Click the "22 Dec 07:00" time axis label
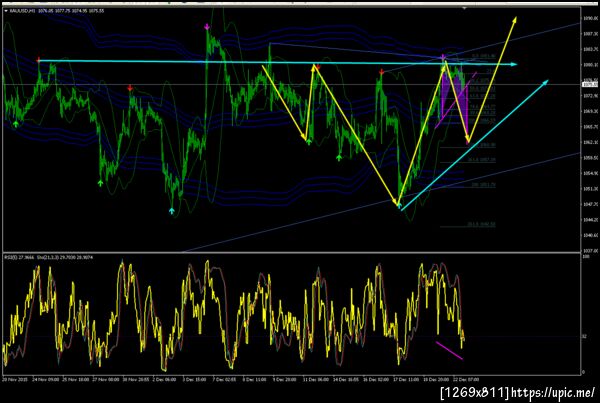The height and width of the screenshot is (403, 600). (x=466, y=380)
